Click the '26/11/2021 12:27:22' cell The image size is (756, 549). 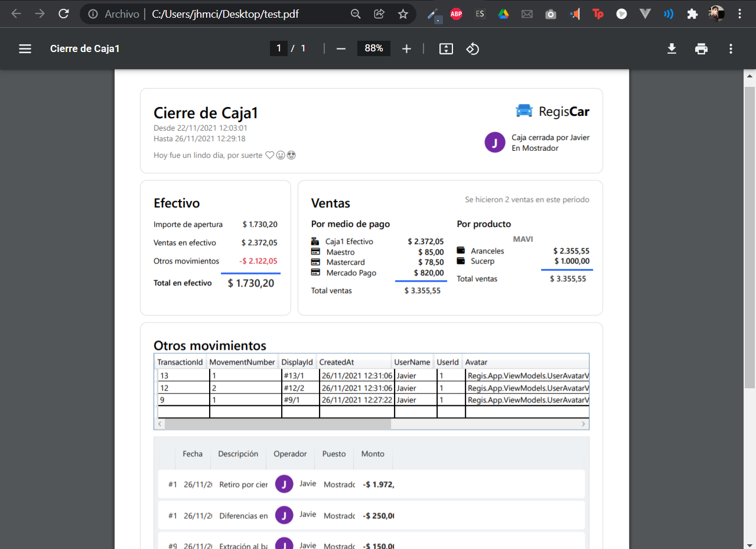pyautogui.click(x=357, y=400)
